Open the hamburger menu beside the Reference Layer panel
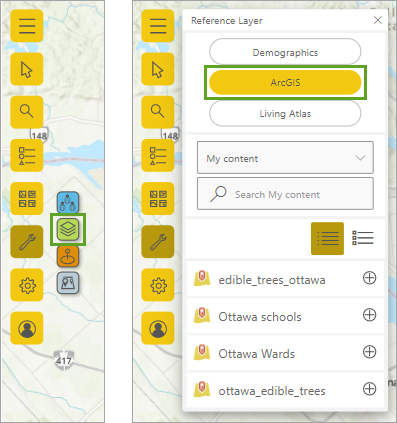Image resolution: width=397 pixels, height=423 pixels. pyautogui.click(x=158, y=26)
